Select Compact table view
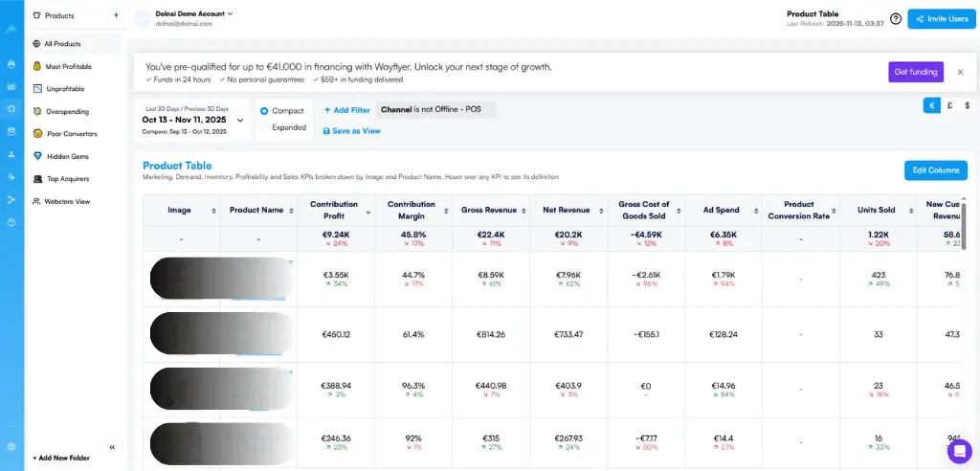Viewport: 980px width, 471px height. pyautogui.click(x=282, y=111)
